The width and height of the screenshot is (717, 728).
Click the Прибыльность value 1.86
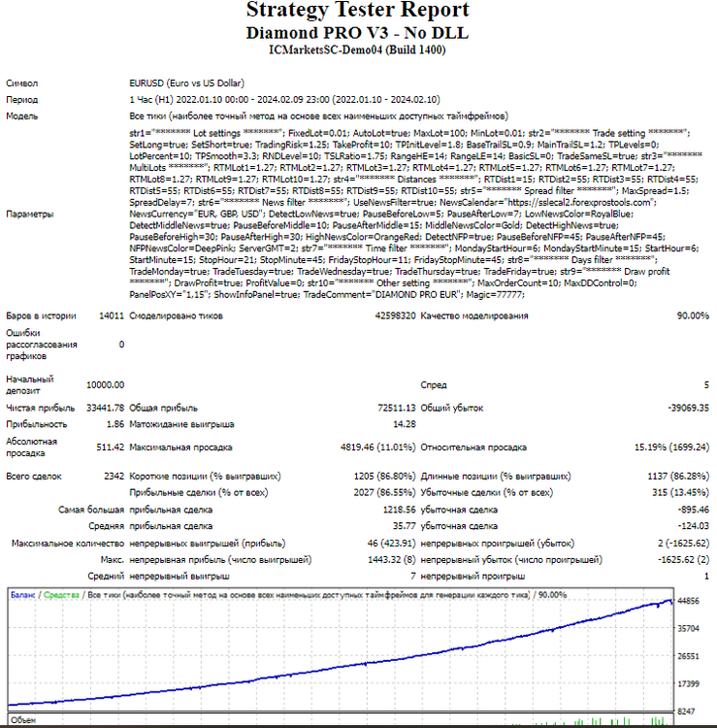point(115,424)
